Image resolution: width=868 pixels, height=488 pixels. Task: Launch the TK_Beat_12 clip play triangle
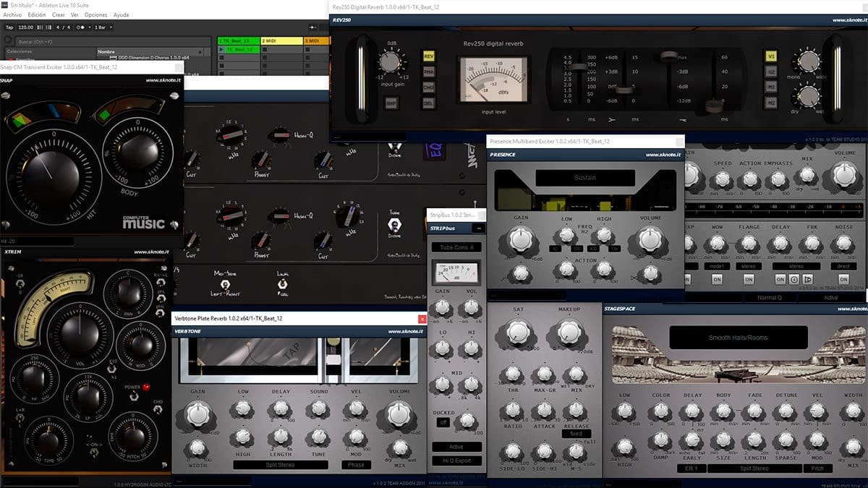coord(222,49)
